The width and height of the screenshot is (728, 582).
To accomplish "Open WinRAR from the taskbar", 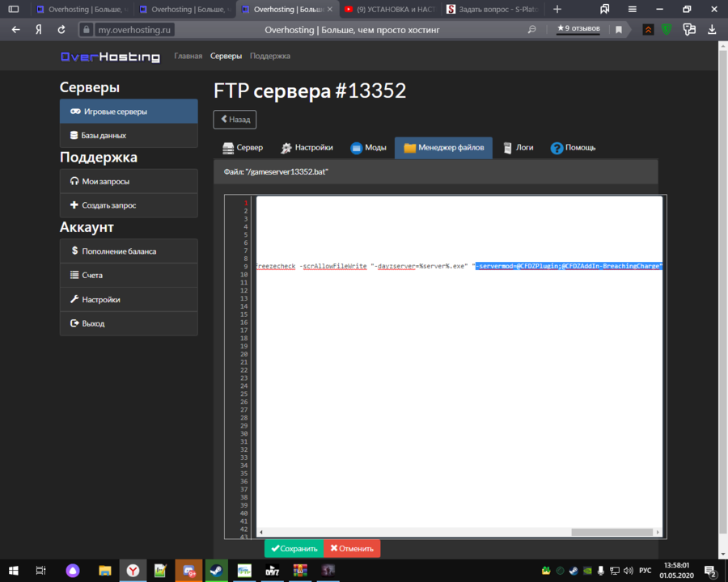I will (300, 571).
